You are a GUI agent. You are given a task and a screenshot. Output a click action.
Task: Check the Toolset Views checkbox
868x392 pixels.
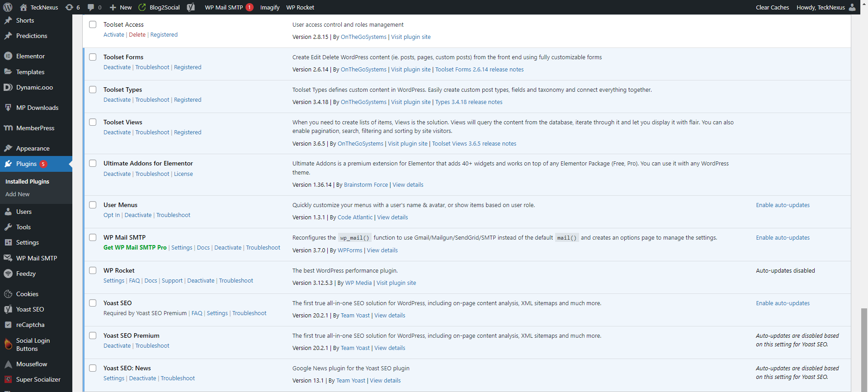(93, 122)
